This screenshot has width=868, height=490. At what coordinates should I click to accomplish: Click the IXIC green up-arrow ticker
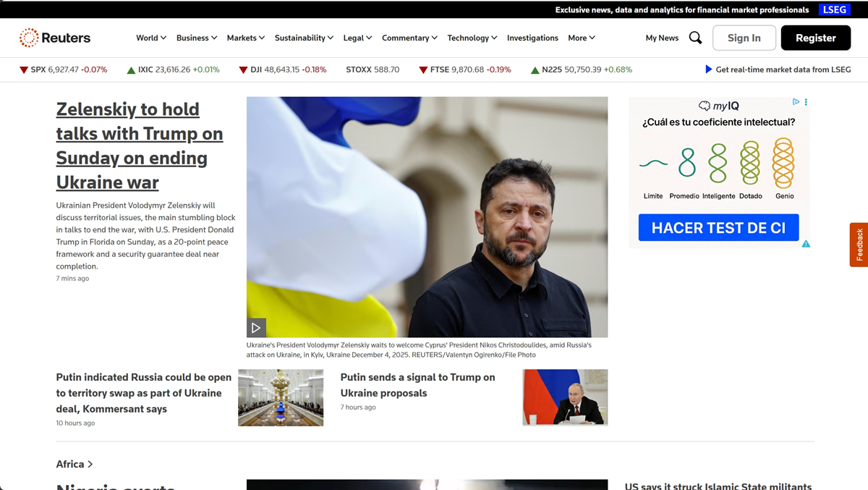131,70
